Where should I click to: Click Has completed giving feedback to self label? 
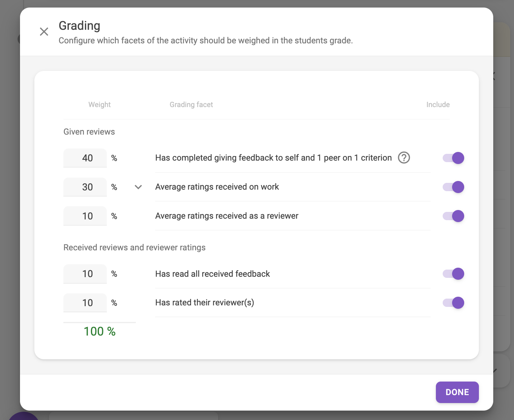pyautogui.click(x=274, y=158)
